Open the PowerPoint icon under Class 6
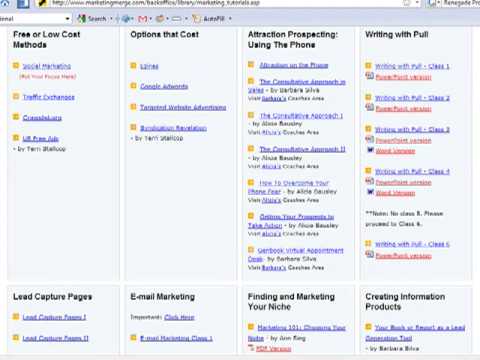This screenshot has height=360, width=480. pyautogui.click(x=369, y=255)
